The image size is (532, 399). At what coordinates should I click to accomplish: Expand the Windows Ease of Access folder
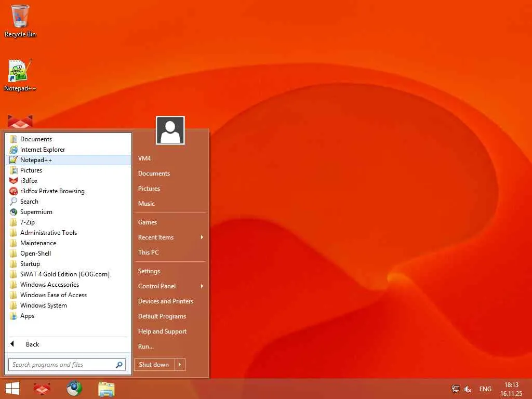coord(68,295)
